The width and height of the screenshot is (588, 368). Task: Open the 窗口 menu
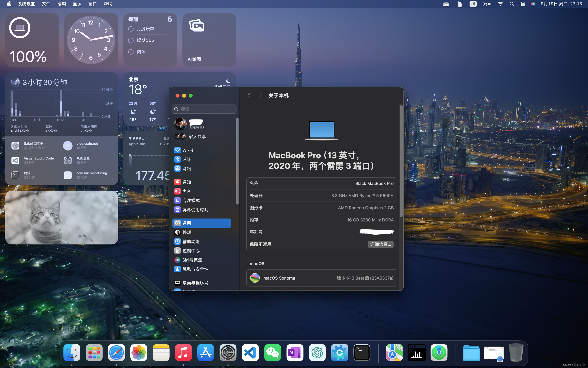[x=92, y=4]
